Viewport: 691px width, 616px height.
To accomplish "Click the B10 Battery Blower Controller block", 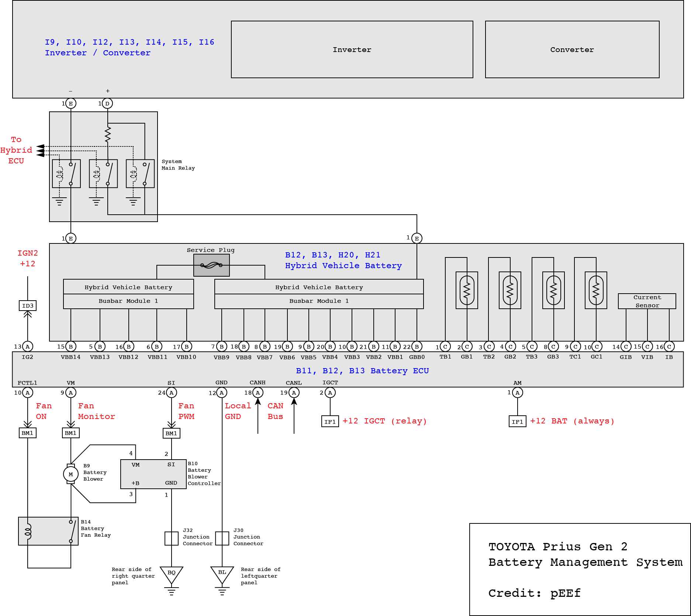I will click(x=153, y=474).
